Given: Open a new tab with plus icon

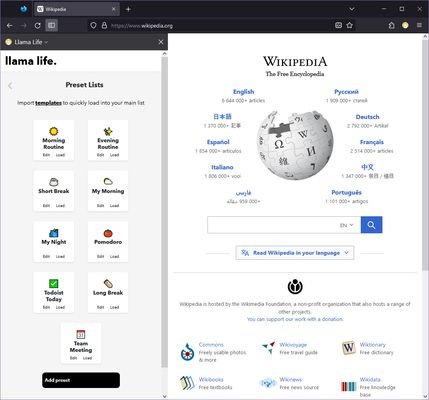Looking at the screenshot, I should [128, 9].
